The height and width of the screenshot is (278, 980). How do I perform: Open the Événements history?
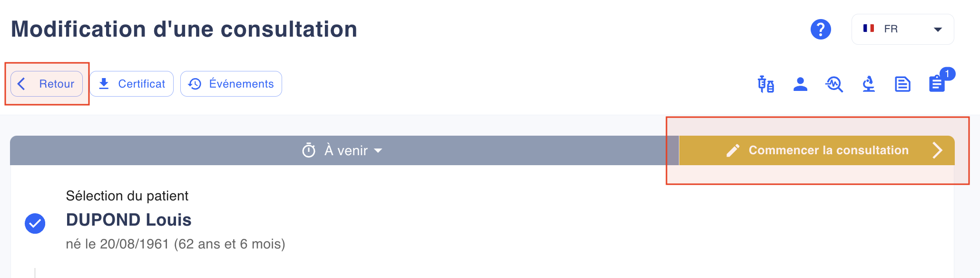[x=231, y=84]
